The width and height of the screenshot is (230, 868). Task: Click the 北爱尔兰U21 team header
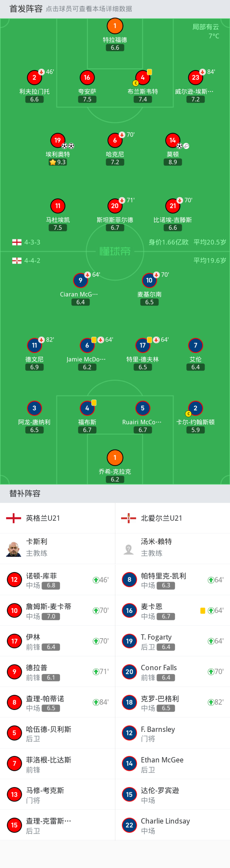(x=172, y=518)
